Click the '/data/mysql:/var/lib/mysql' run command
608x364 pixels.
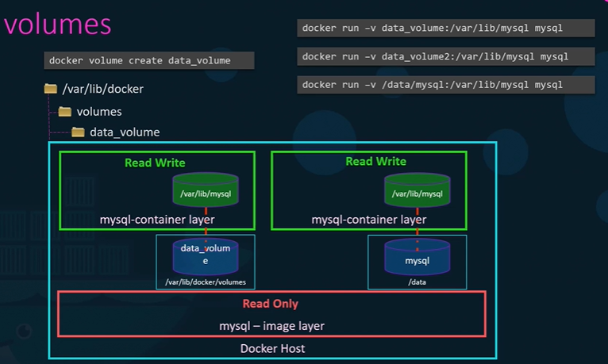click(446, 85)
